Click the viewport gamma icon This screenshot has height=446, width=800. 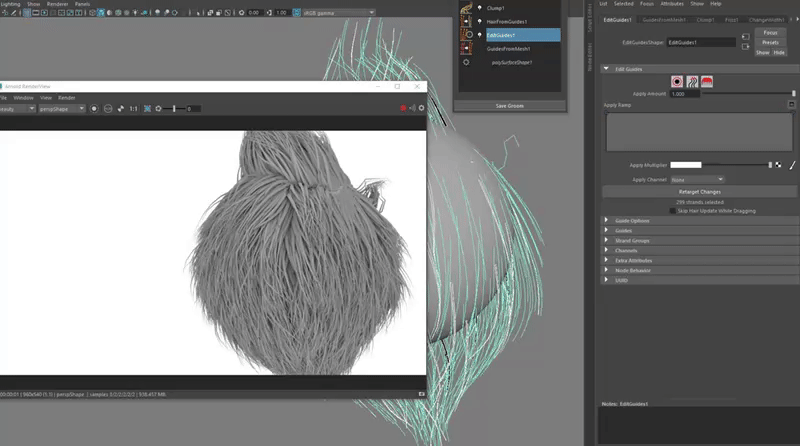269,12
